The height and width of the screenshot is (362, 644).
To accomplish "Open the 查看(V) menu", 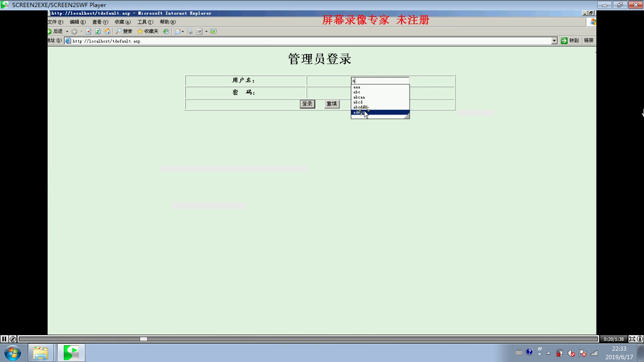I will pyautogui.click(x=100, y=22).
